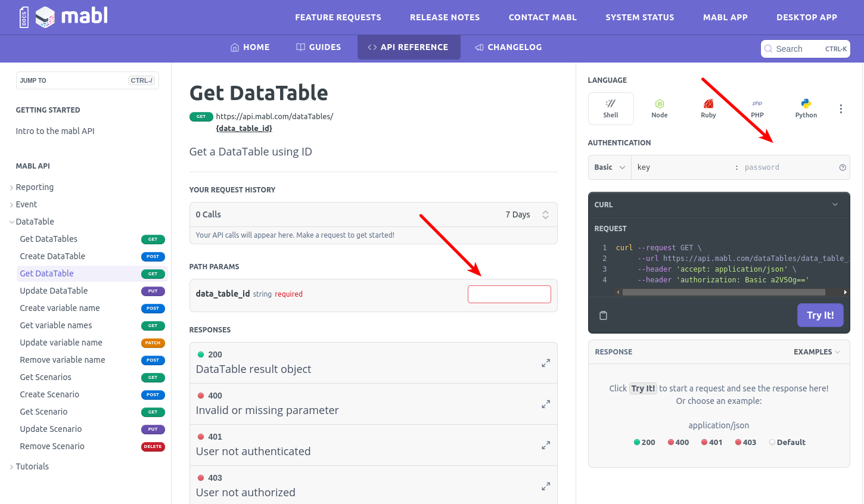Change the 7 Days history range
Viewport: 864px width, 504px height.
pos(527,214)
